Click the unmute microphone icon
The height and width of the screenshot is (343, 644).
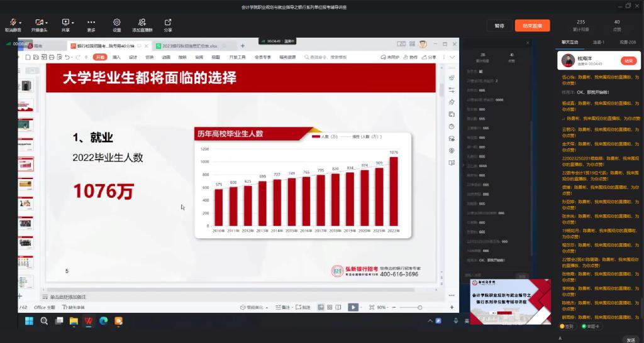tap(12, 22)
